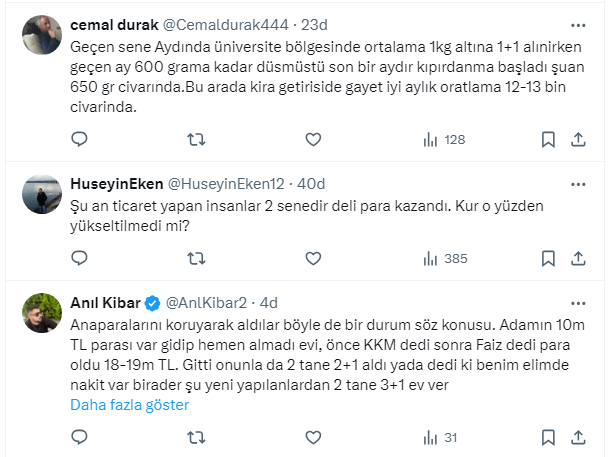Screen dimensions: 615x457
Task: Like Anıl Kibar's tweet
Action: point(312,437)
